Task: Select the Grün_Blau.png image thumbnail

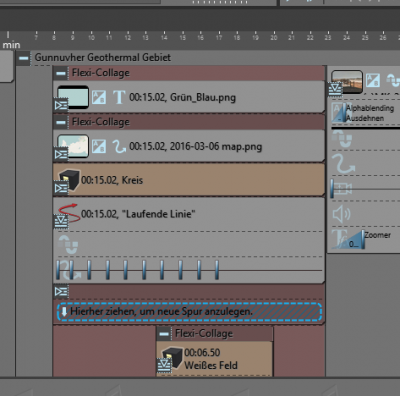Action: (73, 97)
